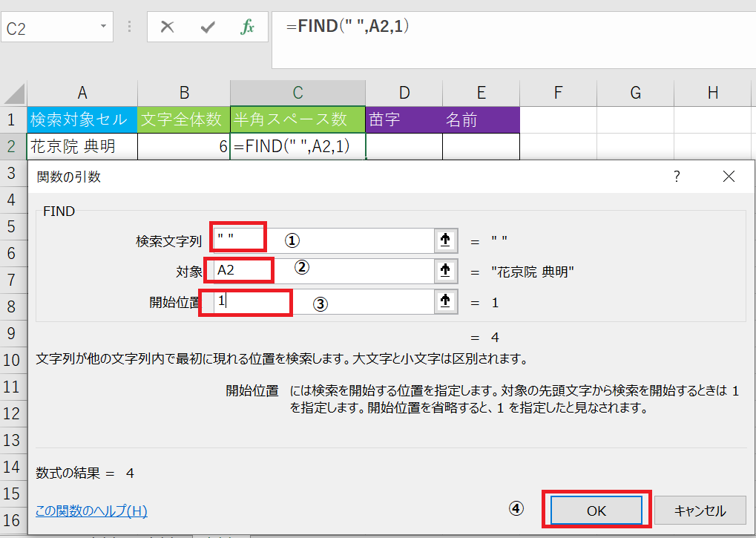Click the 開始位置 input containing 1
The height and width of the screenshot is (538, 756).
pyautogui.click(x=245, y=302)
